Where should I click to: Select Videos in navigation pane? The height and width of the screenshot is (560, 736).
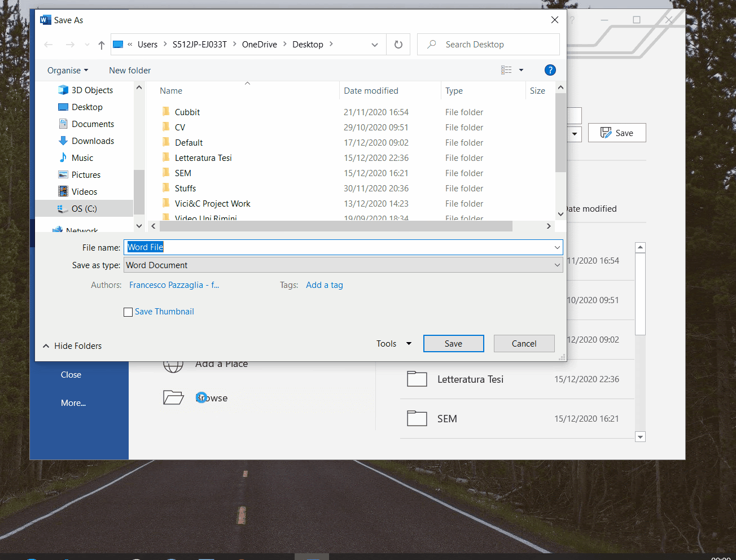click(x=78, y=192)
